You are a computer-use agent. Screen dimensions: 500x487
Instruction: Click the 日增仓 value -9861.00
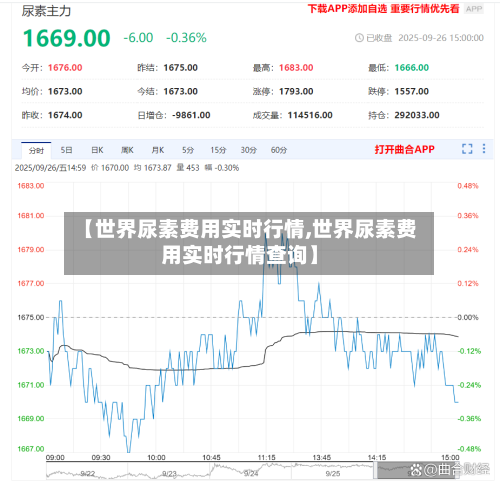pos(191,115)
